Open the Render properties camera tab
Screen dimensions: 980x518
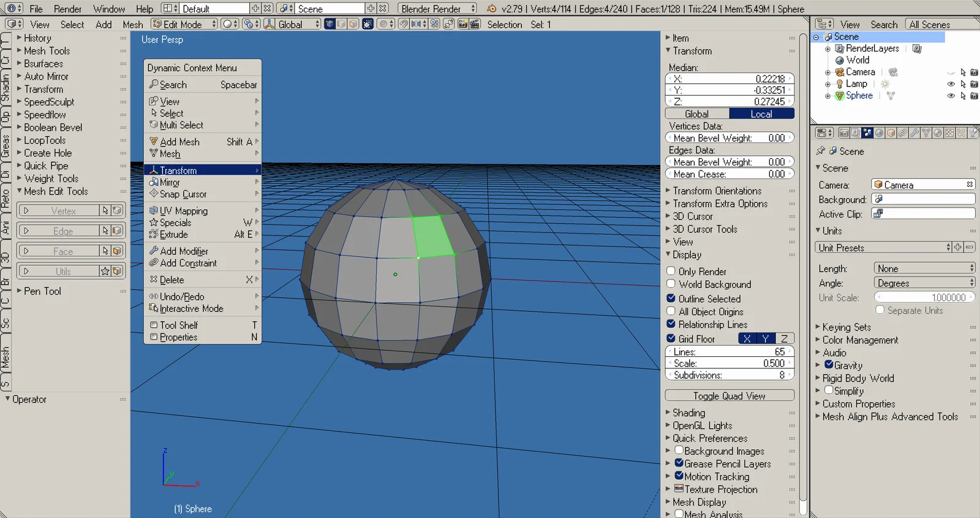(x=844, y=133)
